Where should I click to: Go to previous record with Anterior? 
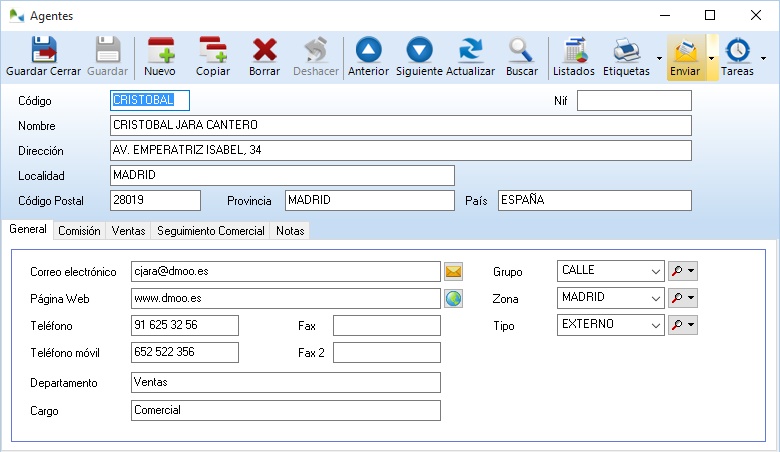coord(368,57)
